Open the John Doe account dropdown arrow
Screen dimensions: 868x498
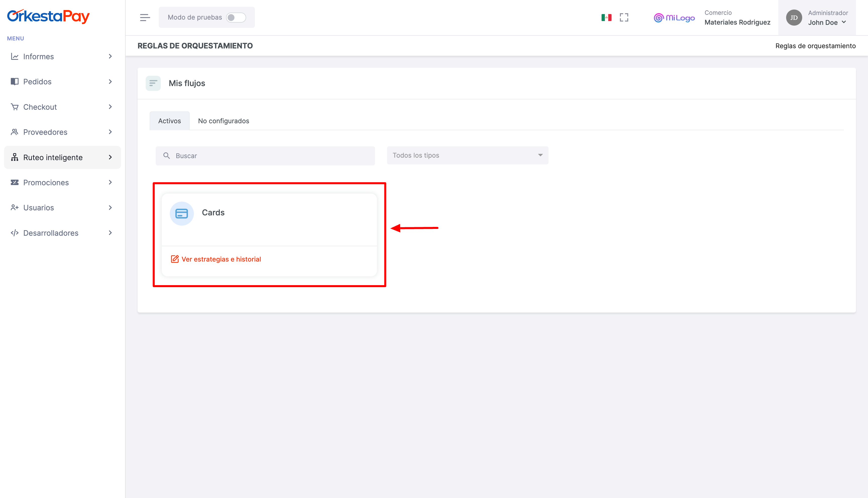[x=844, y=22]
